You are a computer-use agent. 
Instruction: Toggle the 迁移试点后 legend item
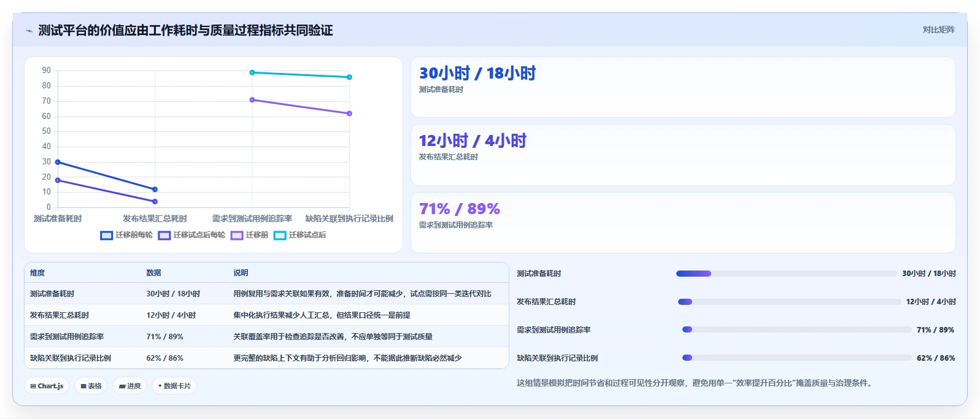point(299,235)
